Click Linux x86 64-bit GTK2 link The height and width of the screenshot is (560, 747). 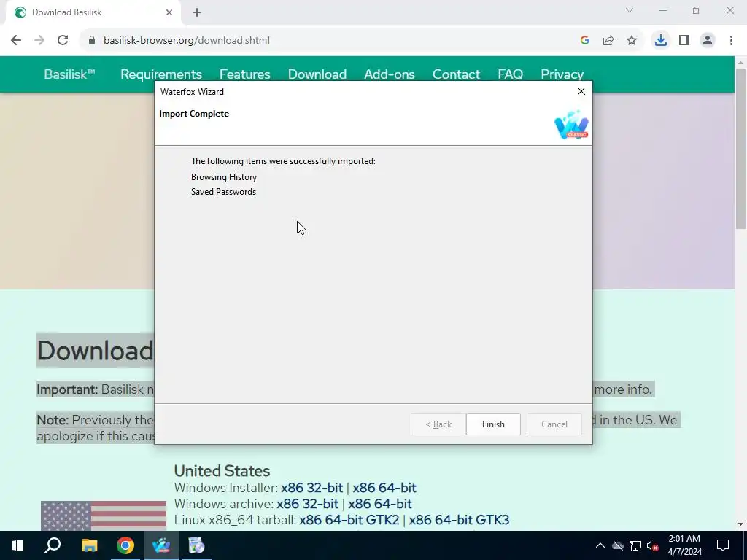click(x=349, y=519)
